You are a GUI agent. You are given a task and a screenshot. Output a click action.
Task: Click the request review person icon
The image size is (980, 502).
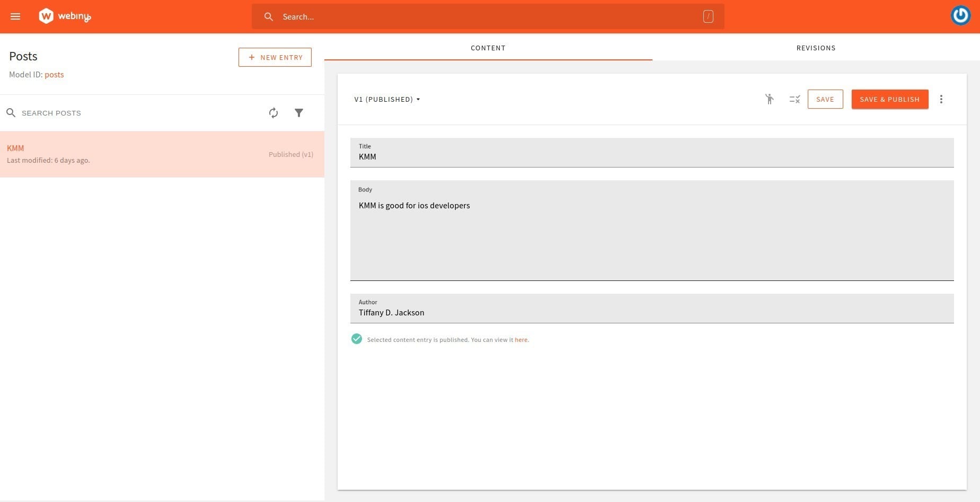(769, 99)
